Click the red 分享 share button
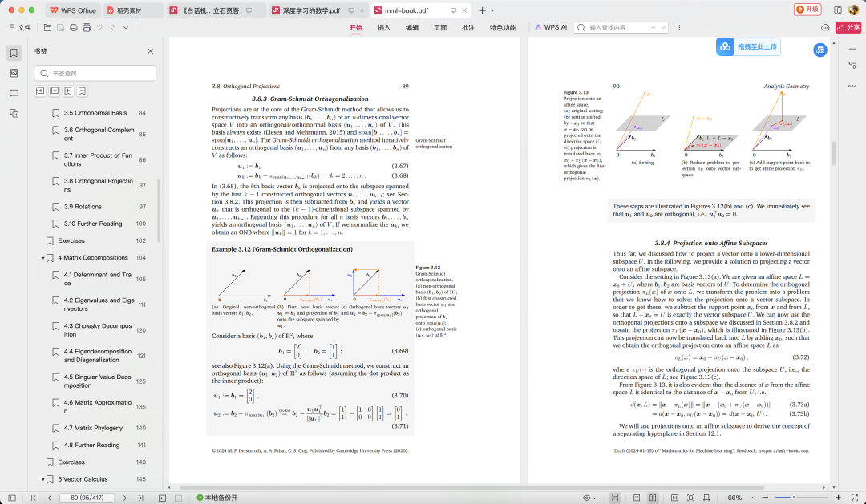866x504 pixels. (849, 27)
